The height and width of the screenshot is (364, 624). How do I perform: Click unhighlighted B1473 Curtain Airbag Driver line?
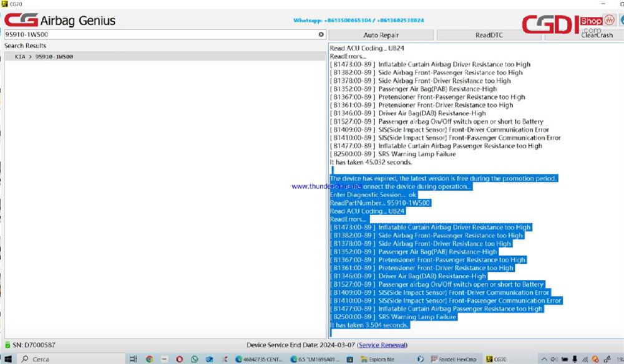pyautogui.click(x=430, y=64)
